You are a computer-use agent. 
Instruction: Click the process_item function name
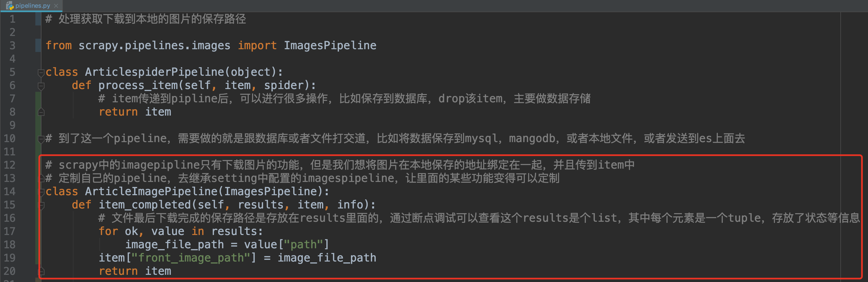[x=138, y=85]
